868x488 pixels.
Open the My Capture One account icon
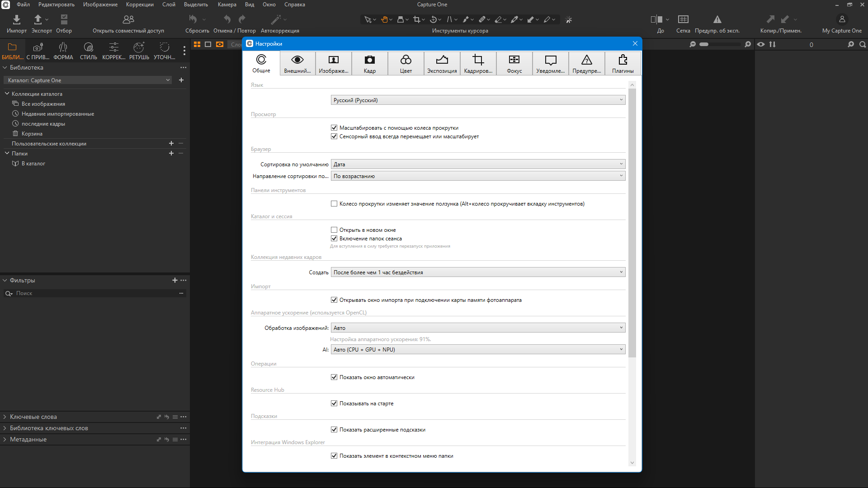pyautogui.click(x=842, y=19)
